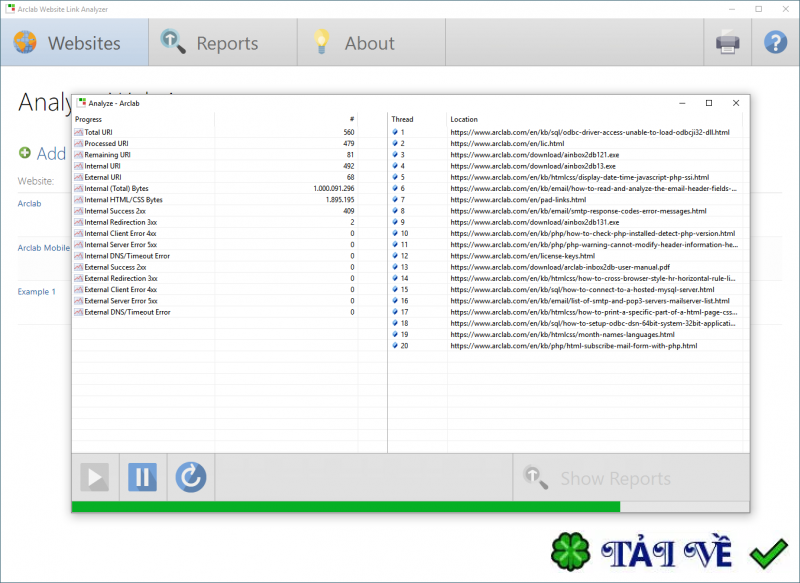Click the Internal Success 2xx row icon

(x=79, y=211)
